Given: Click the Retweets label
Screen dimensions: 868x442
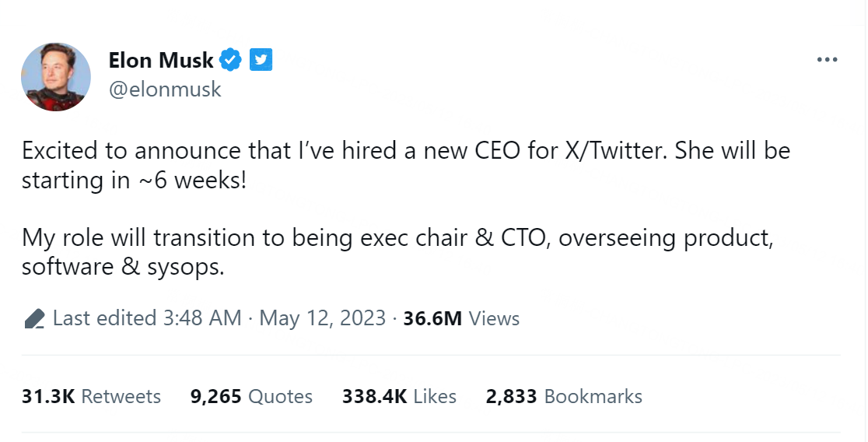Looking at the screenshot, I should coord(121,396).
